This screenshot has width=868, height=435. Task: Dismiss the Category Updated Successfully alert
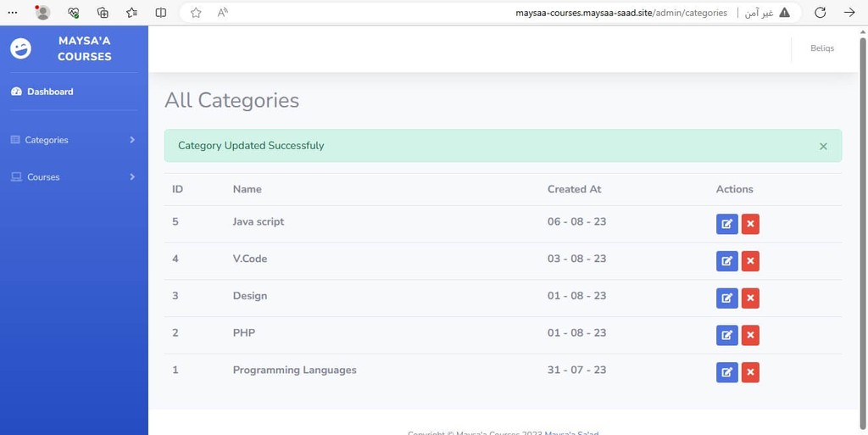coord(823,146)
